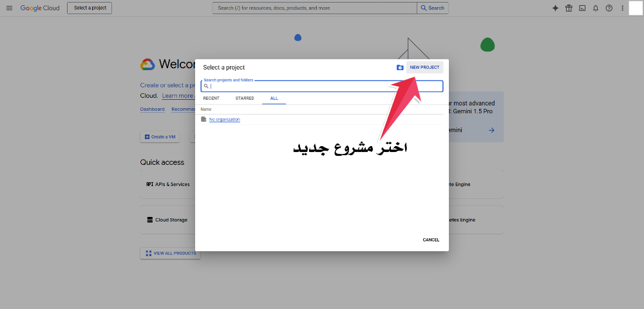The width and height of the screenshot is (644, 309).
Task: Click the Name column header
Action: [x=206, y=109]
